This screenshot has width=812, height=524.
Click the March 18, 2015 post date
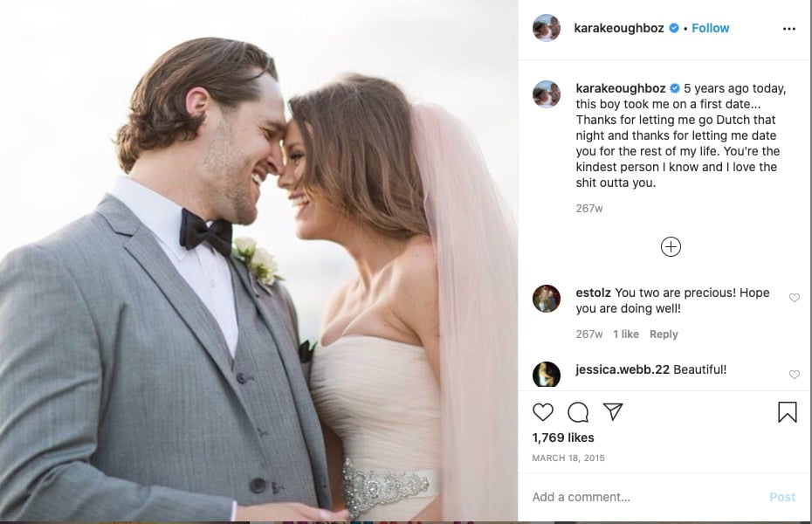tap(568, 458)
